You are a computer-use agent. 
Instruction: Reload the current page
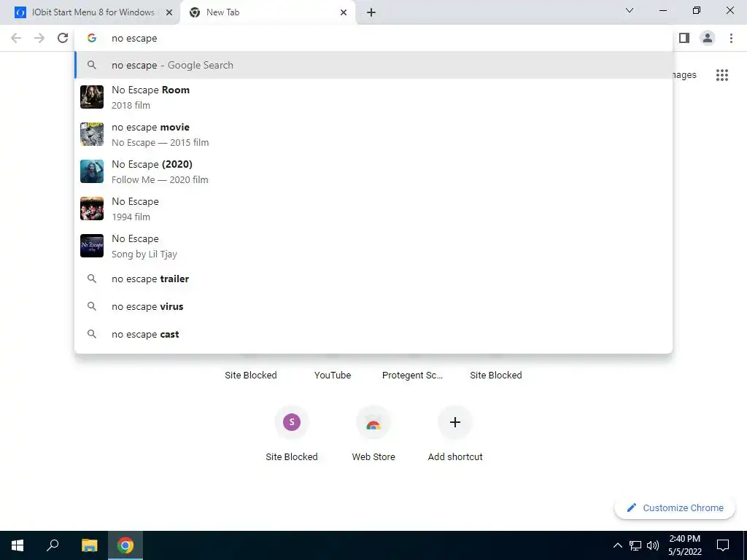pyautogui.click(x=63, y=38)
